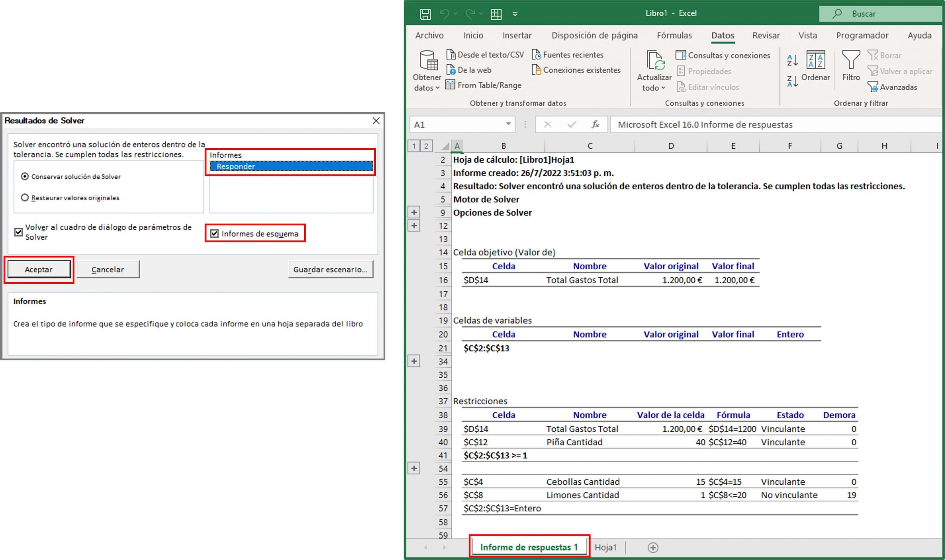Click the Guardar save icon
The width and height of the screenshot is (945, 560).
pos(425,13)
